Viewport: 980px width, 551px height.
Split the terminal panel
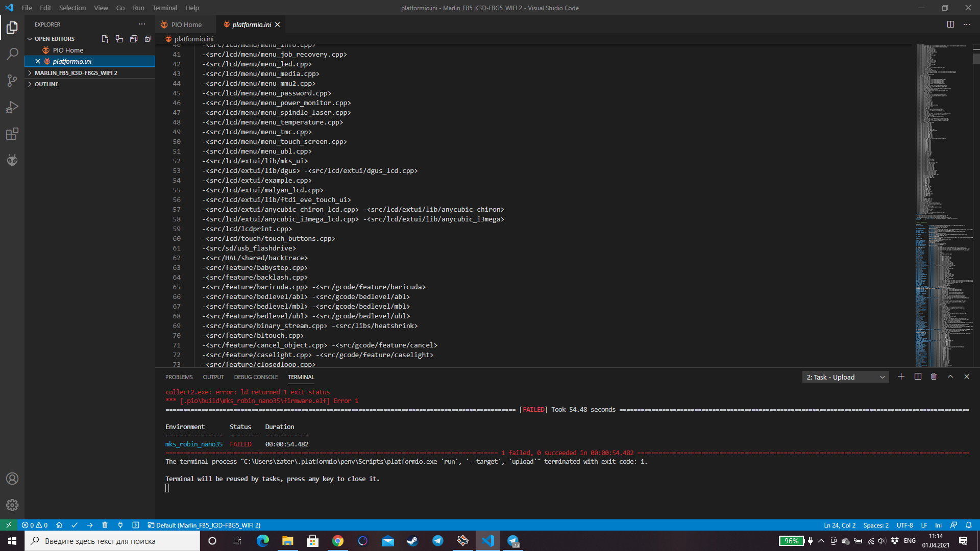[918, 377]
